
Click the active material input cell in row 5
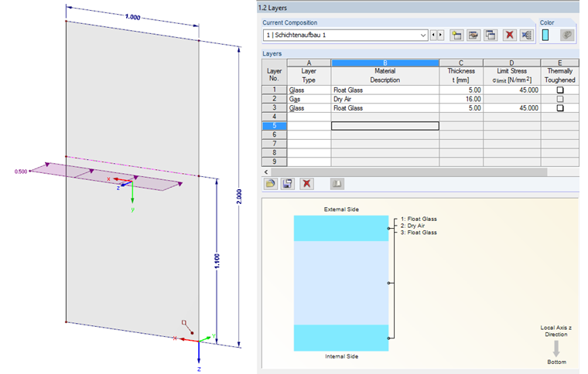click(385, 126)
